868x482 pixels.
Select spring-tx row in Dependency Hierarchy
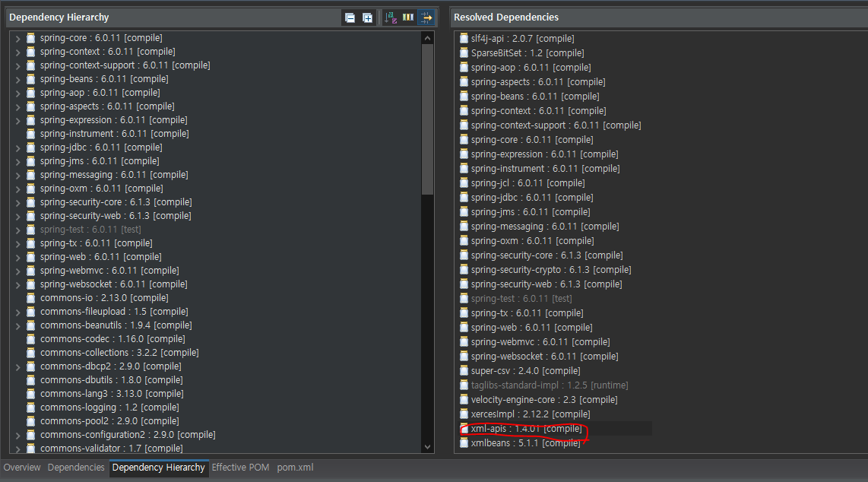coord(97,243)
